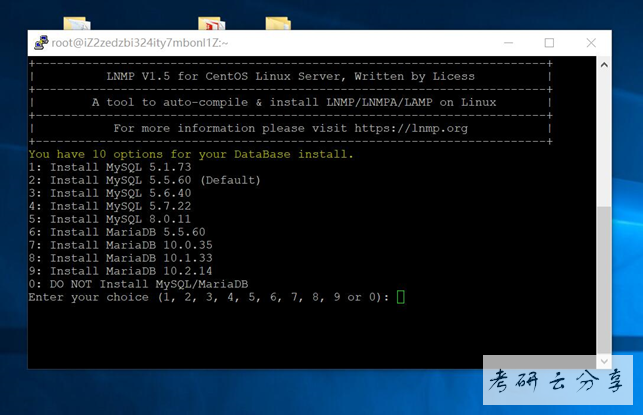This screenshot has height=415, width=643.
Task: Click the PuTTY icon in title bar
Action: [41, 43]
